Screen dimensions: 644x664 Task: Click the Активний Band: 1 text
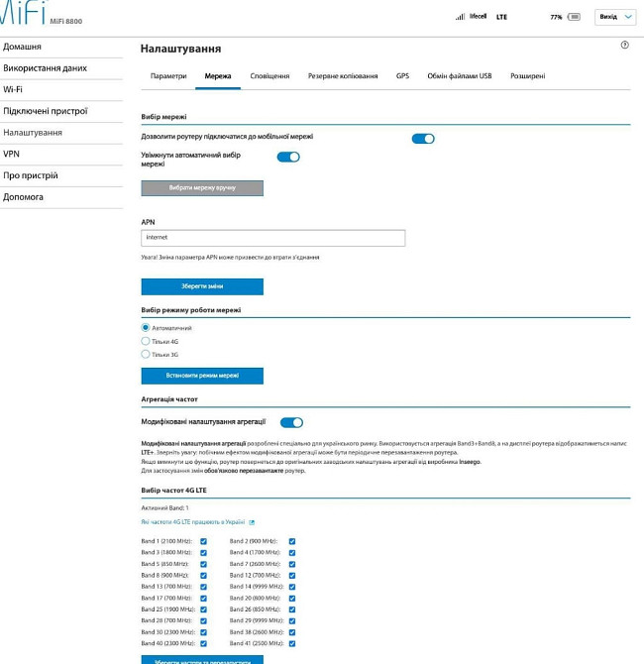point(164,507)
